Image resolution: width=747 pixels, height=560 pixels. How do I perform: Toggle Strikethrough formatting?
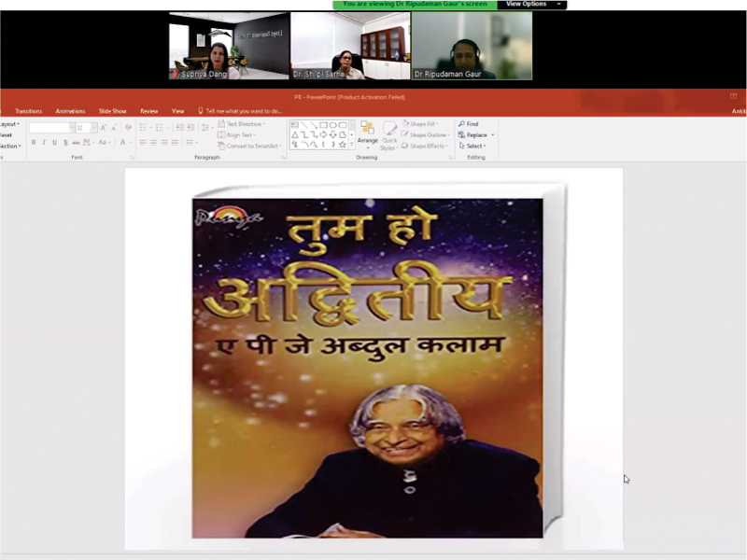(x=76, y=143)
